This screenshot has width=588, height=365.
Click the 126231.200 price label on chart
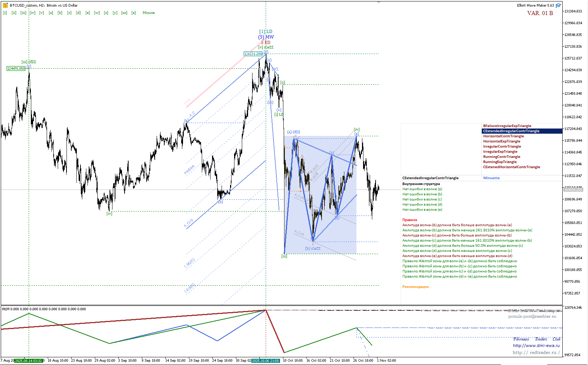(x=253, y=54)
